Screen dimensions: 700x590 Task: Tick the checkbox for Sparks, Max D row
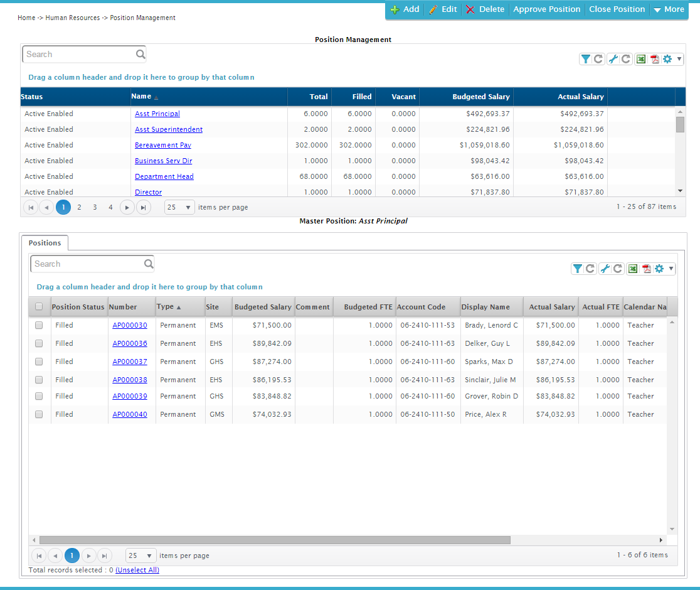click(39, 362)
